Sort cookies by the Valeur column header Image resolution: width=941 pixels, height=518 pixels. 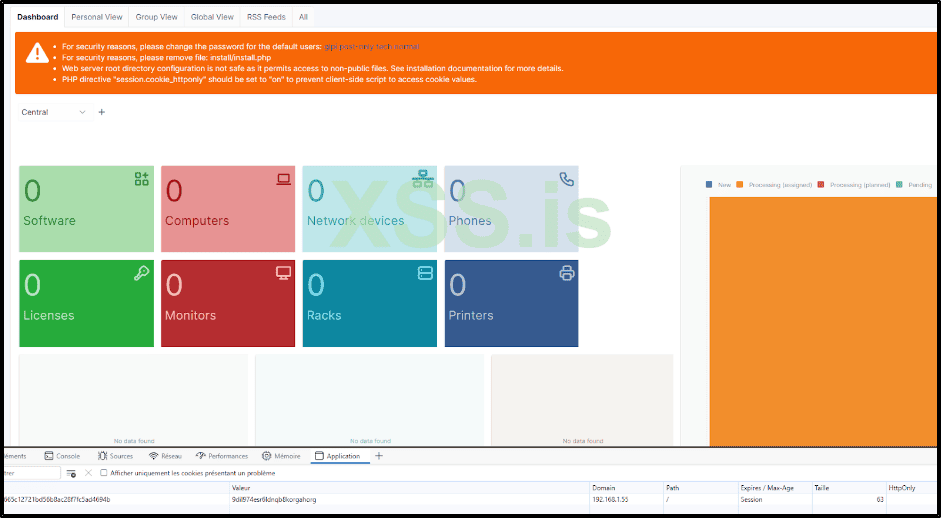[x=409, y=488]
